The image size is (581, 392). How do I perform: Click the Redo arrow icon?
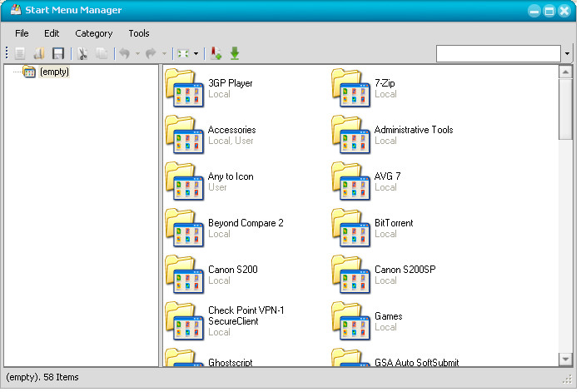[151, 54]
